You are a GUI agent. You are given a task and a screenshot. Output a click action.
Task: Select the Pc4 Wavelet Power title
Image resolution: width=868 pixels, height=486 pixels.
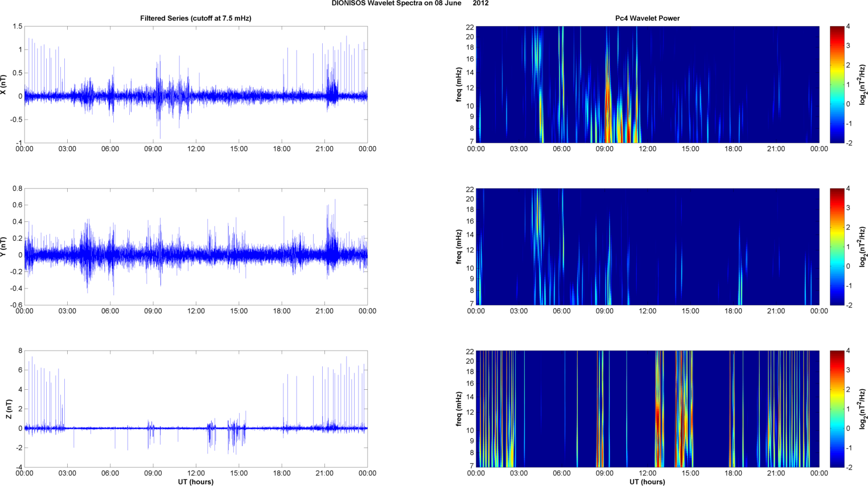pos(647,18)
